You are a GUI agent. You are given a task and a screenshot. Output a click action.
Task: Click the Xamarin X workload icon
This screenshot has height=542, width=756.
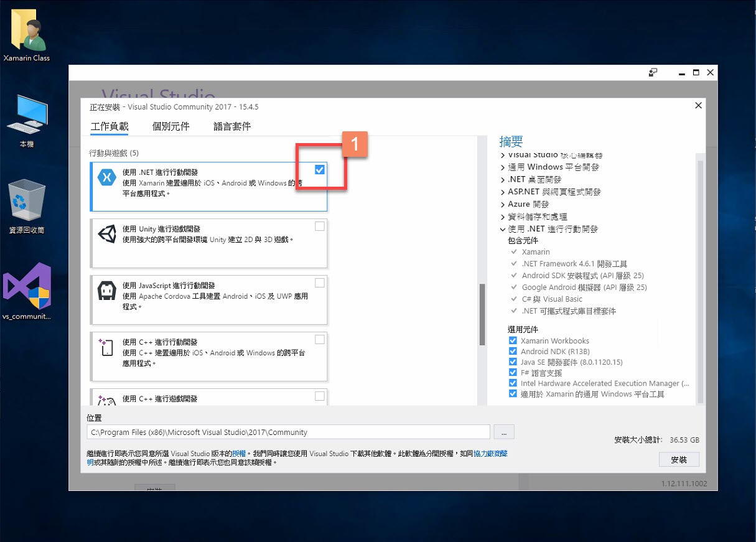(107, 177)
